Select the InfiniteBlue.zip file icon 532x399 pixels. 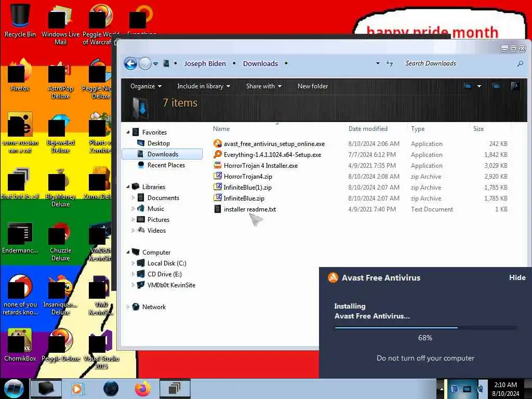(x=218, y=198)
